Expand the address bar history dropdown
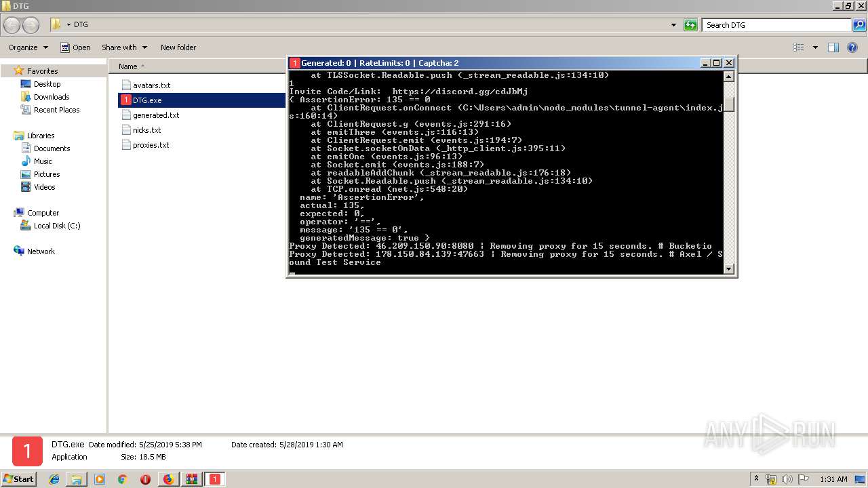Viewport: 868px width, 488px height. (x=673, y=25)
